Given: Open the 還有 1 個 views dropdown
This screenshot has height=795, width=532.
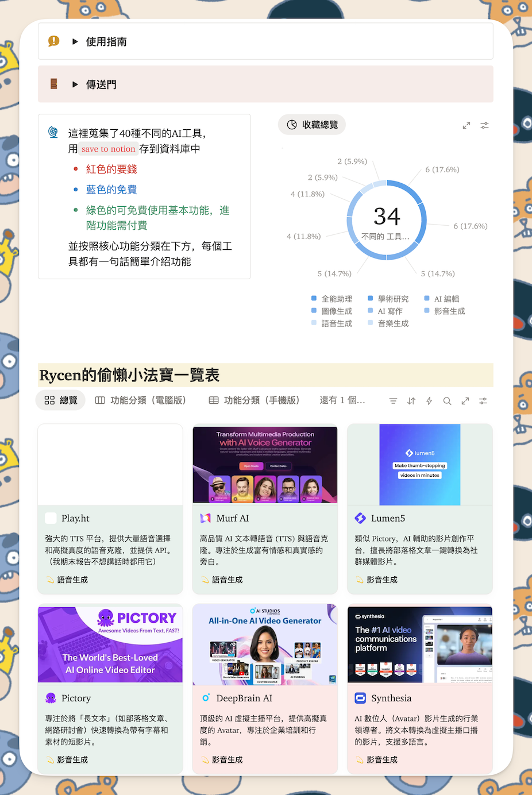Looking at the screenshot, I should (x=342, y=400).
